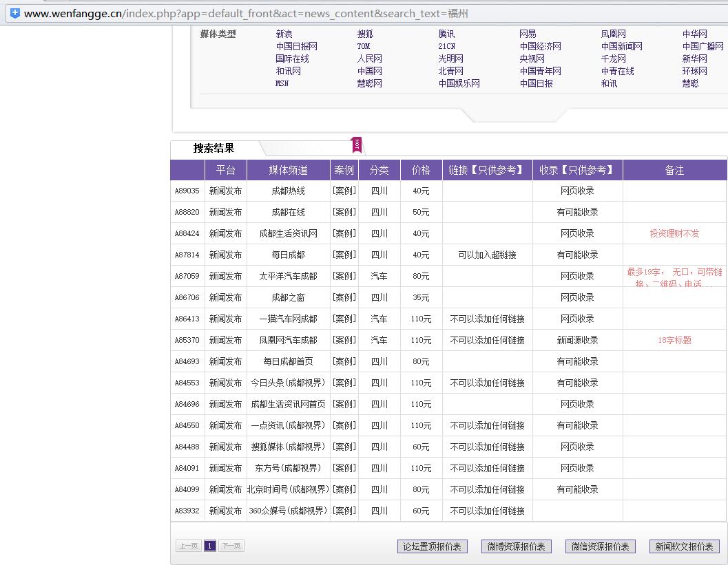Click the 投资理财不发 remark
Viewport: 728px width, 565px height.
pos(674,233)
